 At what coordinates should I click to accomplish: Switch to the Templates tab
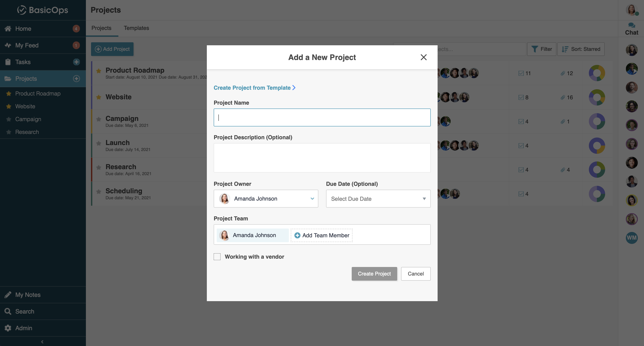[136, 28]
